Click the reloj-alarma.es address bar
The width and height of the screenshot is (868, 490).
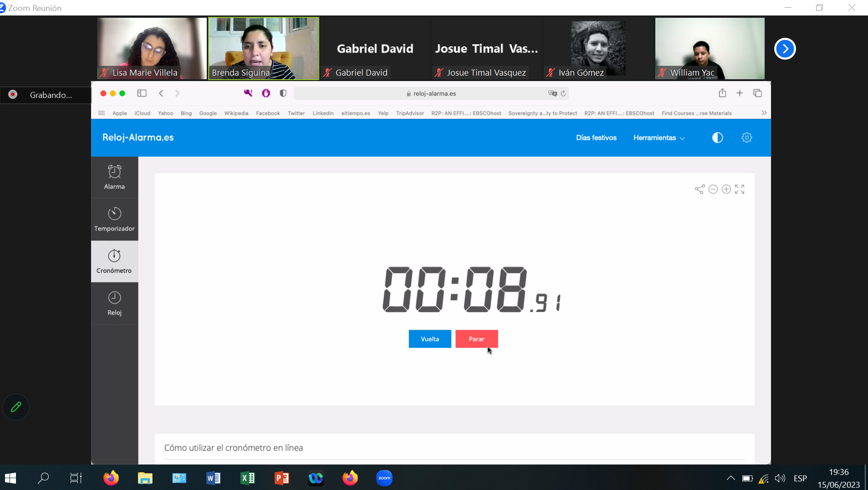[431, 93]
